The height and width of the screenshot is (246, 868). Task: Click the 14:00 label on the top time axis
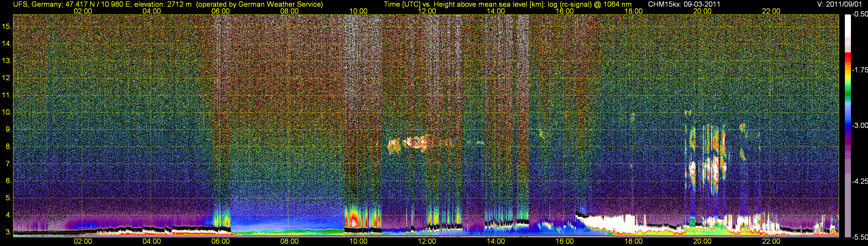[x=496, y=11]
